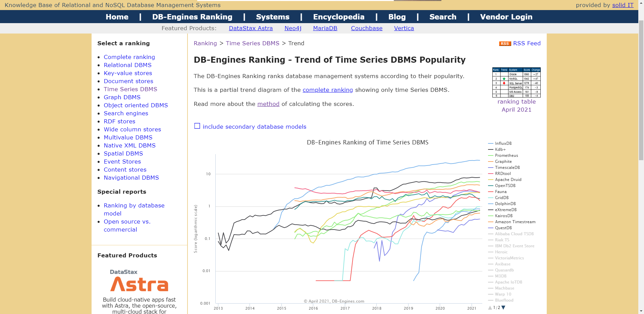Show Axibase series in chart legend

pos(499,264)
